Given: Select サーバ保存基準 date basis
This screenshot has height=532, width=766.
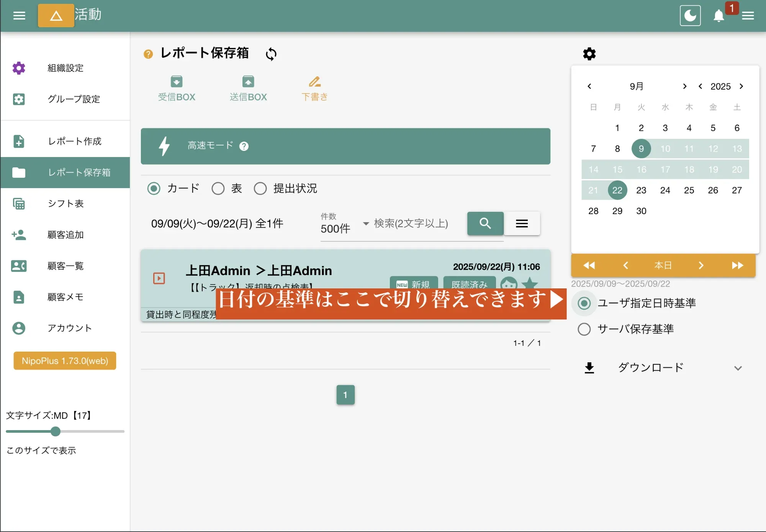Looking at the screenshot, I should click(584, 329).
